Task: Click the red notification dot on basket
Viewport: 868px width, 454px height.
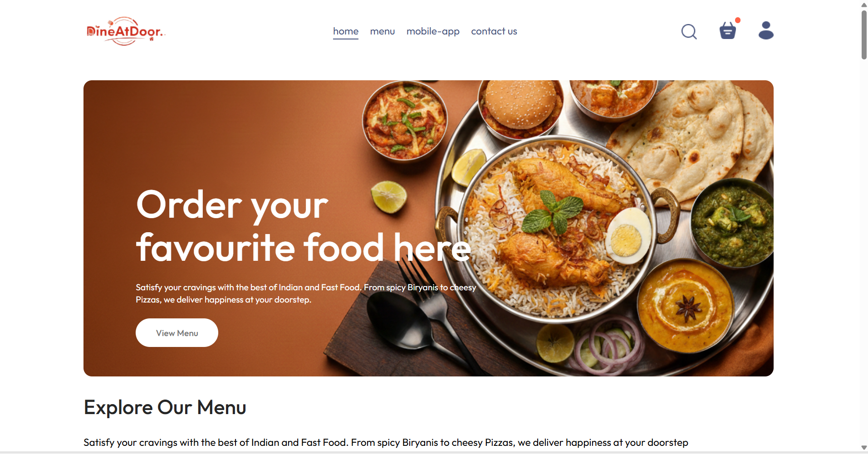Action: pyautogui.click(x=738, y=20)
